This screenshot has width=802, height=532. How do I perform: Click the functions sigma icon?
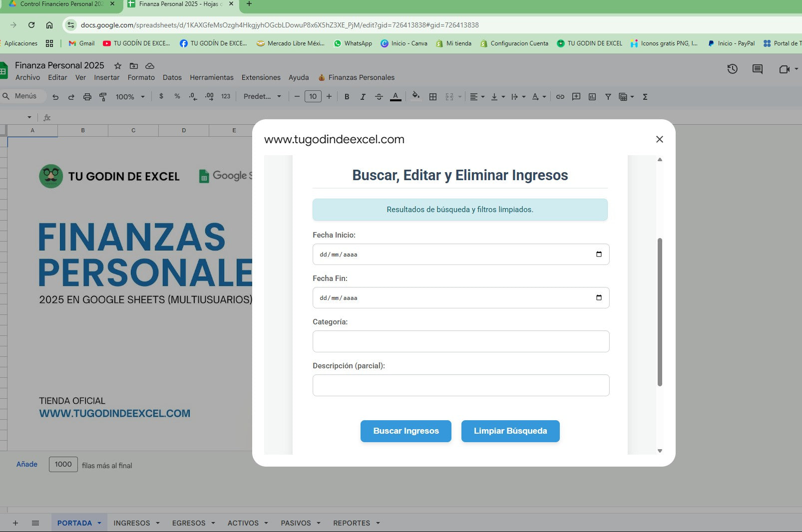coord(645,97)
